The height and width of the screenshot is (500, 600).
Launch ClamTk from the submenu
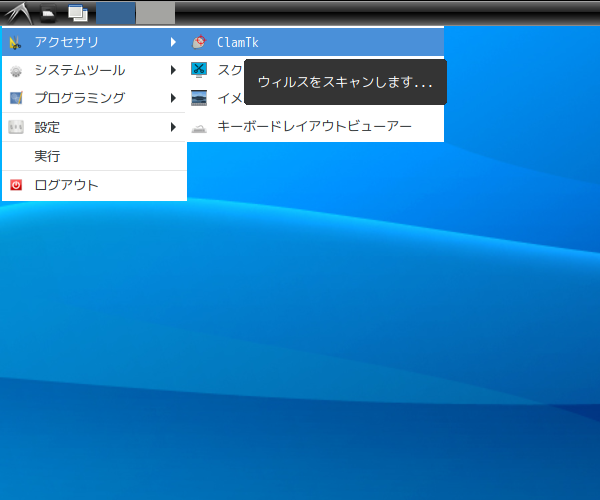[x=315, y=42]
